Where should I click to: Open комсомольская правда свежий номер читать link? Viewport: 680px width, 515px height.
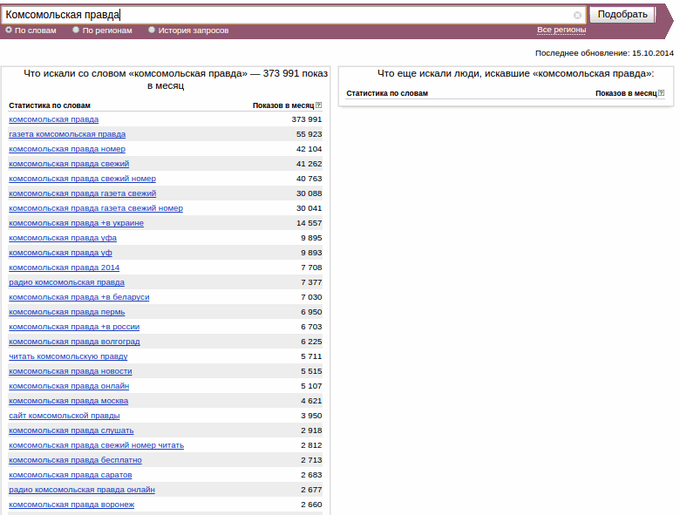click(x=96, y=445)
